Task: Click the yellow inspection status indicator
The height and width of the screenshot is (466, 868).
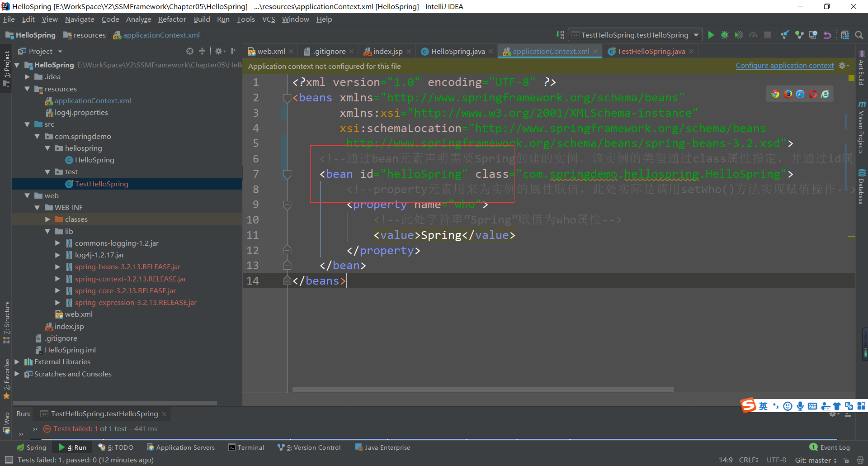Action: coord(851,78)
